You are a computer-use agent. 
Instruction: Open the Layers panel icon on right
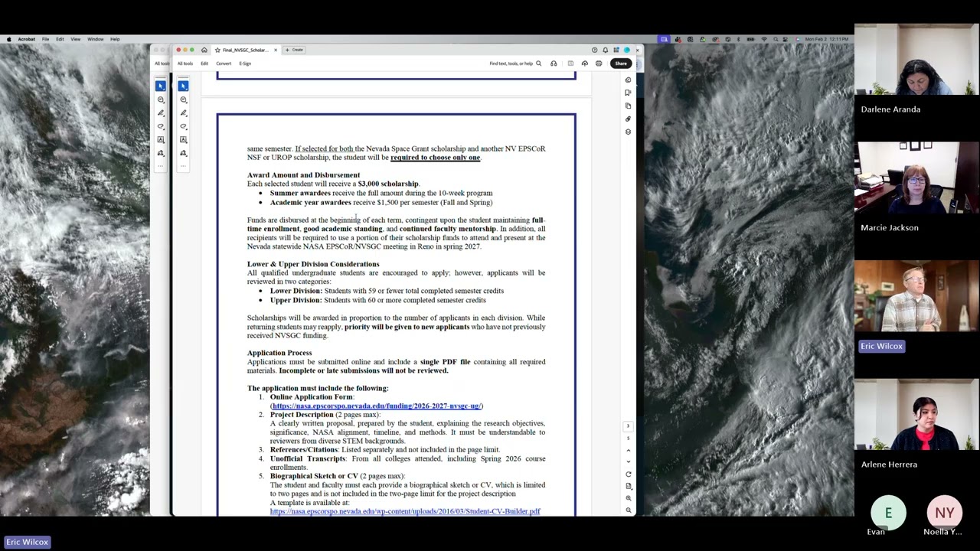(629, 132)
